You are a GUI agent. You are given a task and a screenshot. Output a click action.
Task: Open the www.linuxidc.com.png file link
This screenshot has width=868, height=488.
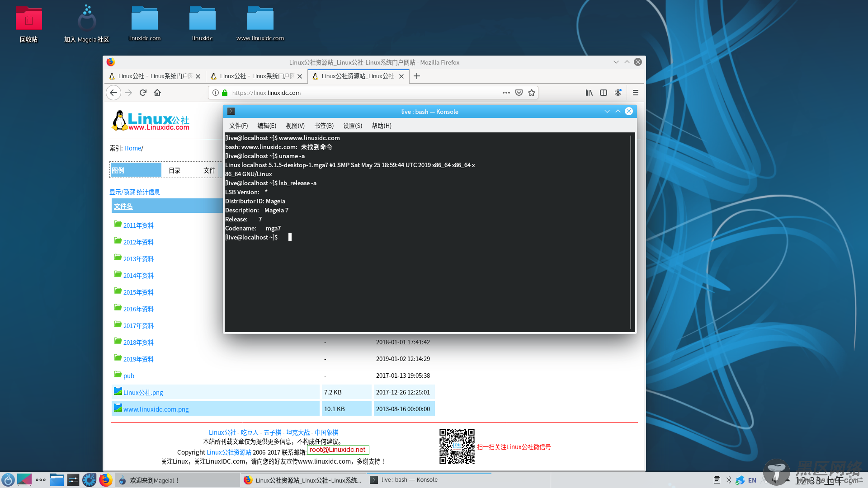pos(156,409)
